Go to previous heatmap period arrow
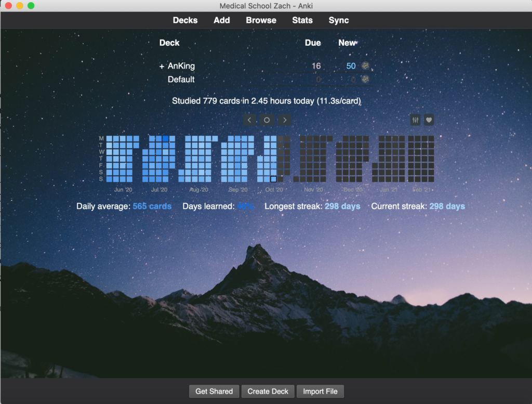This screenshot has width=532, height=404. tap(249, 120)
